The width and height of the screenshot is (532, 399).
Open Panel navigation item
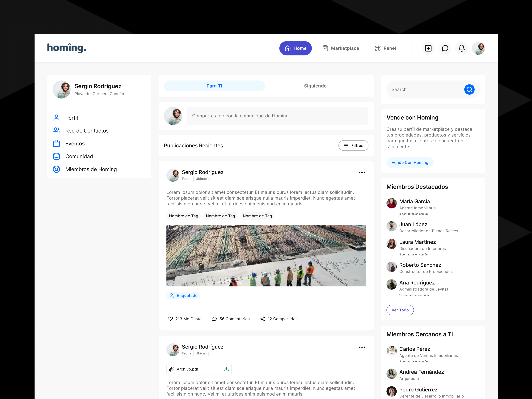tap(385, 48)
